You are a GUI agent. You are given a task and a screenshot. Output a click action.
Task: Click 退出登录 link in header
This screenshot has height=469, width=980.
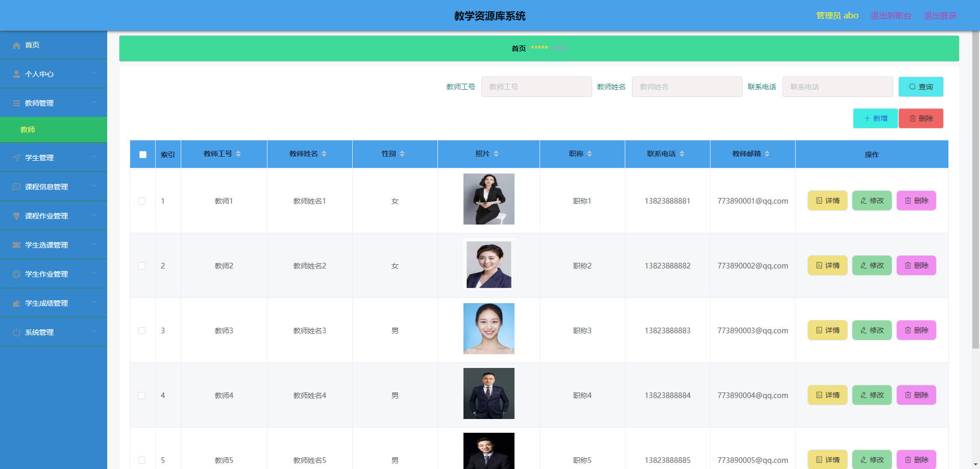tap(940, 16)
